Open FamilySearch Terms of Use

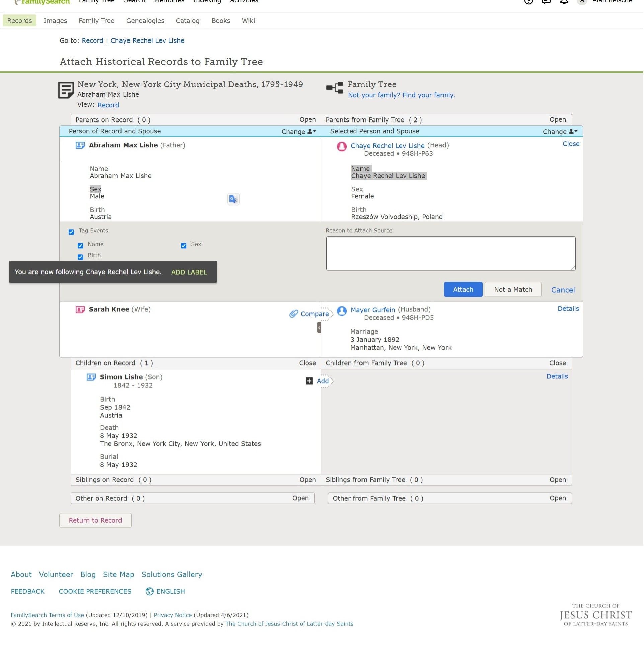pyautogui.click(x=47, y=615)
